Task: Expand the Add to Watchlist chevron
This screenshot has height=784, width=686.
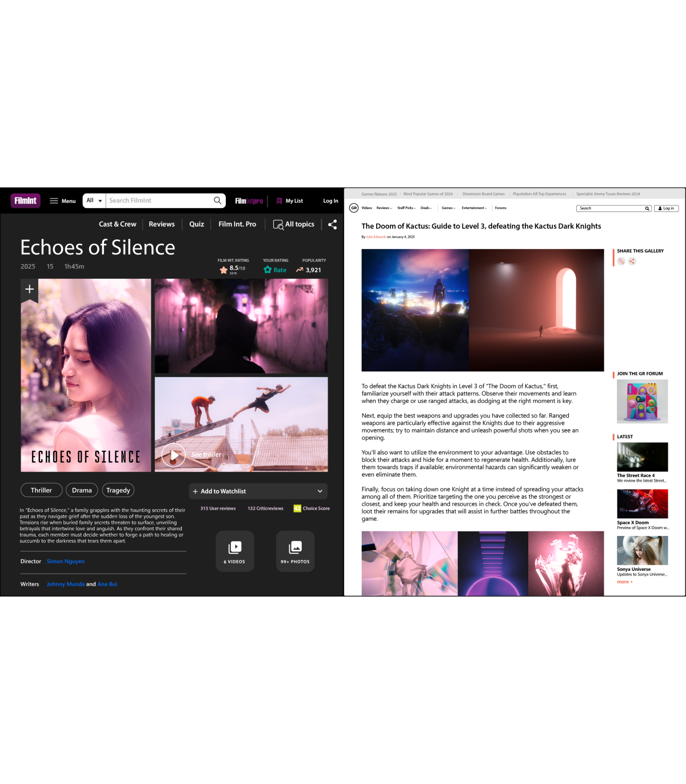Action: tap(320, 491)
